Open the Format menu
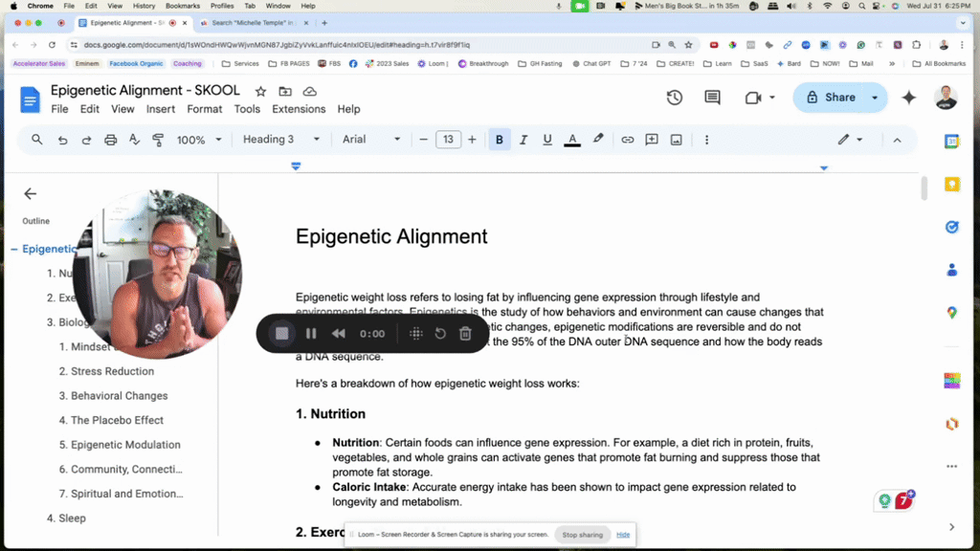980x551 pixels. (205, 109)
